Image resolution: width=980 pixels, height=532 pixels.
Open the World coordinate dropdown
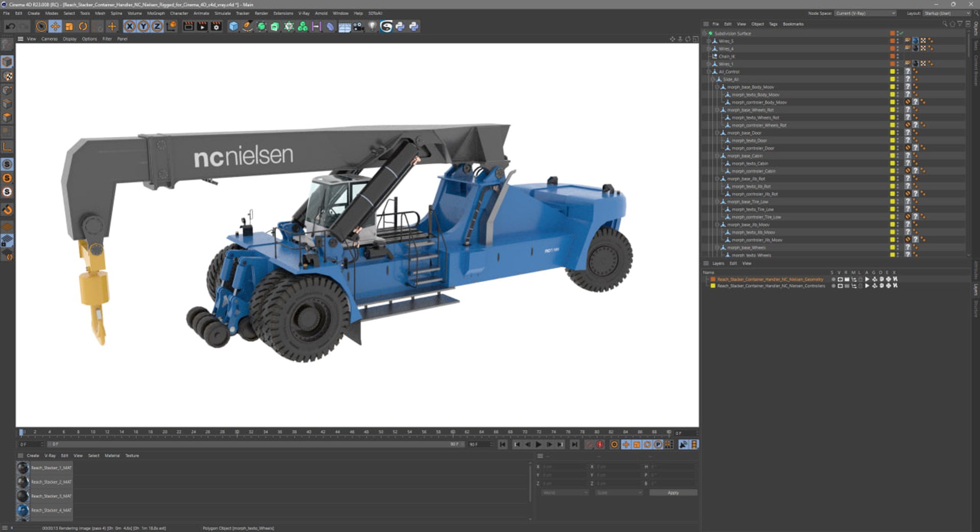tap(565, 493)
